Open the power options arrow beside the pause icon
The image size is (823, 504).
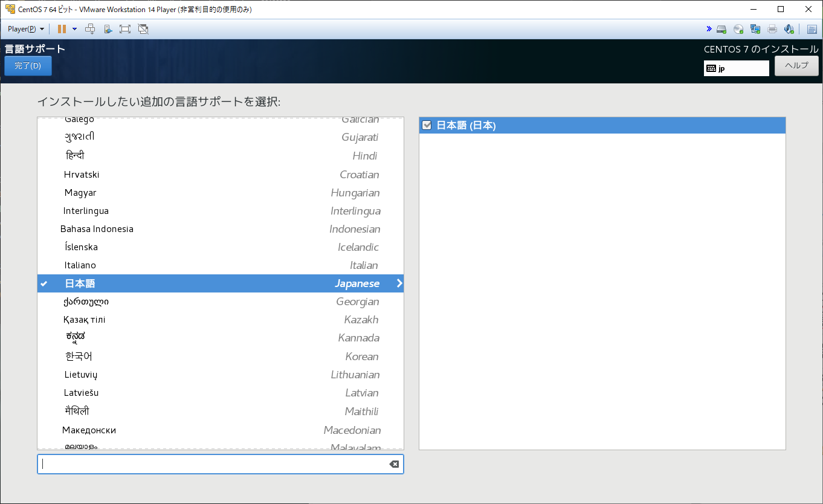pyautogui.click(x=74, y=29)
